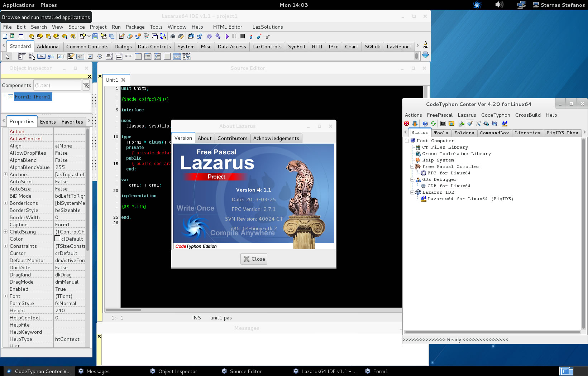This screenshot has height=376, width=588.
Task: Click the CodeTyphon Center horizontal scrollbar
Action: pyautogui.click(x=492, y=332)
